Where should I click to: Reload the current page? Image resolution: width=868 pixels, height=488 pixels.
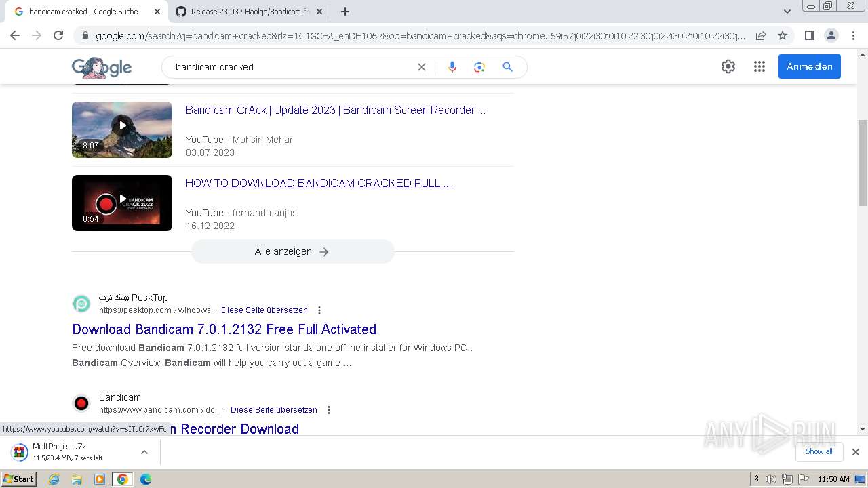coord(58,35)
